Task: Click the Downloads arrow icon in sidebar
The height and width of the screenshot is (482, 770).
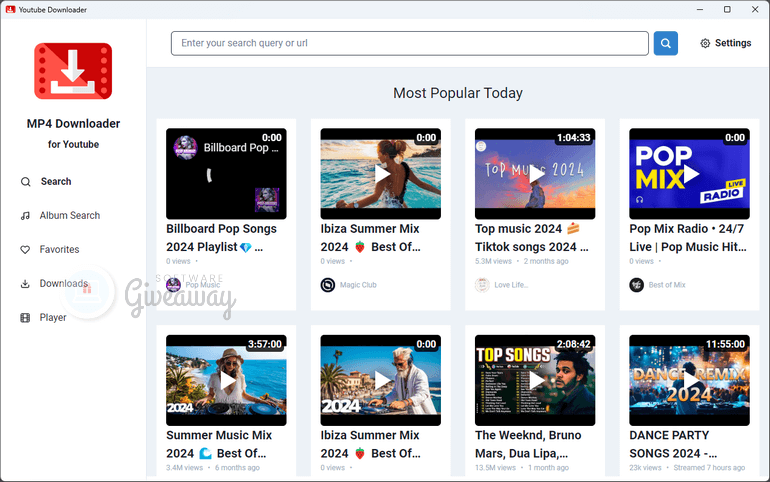Action: (25, 284)
